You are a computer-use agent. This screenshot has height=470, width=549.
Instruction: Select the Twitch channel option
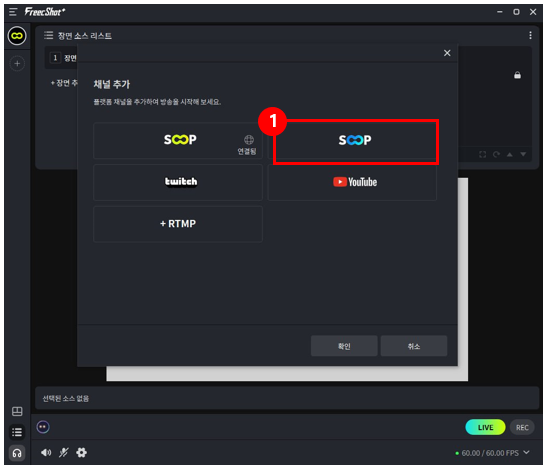click(179, 183)
